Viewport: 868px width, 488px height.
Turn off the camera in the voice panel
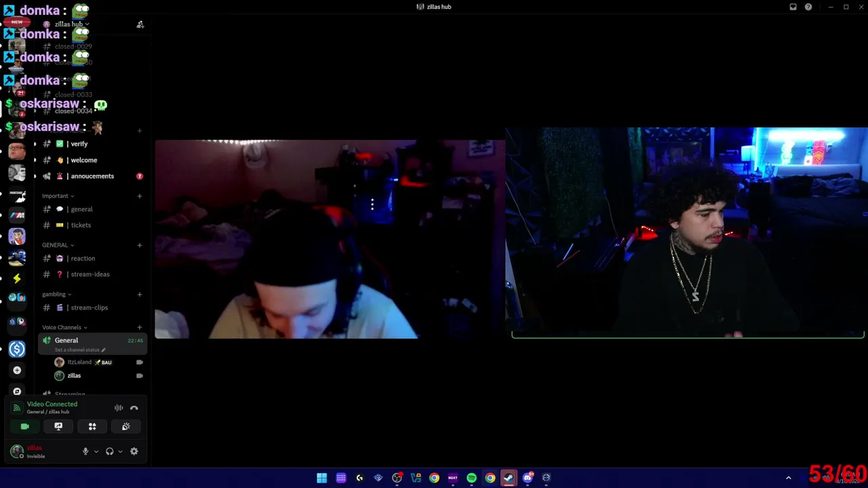coord(24,426)
